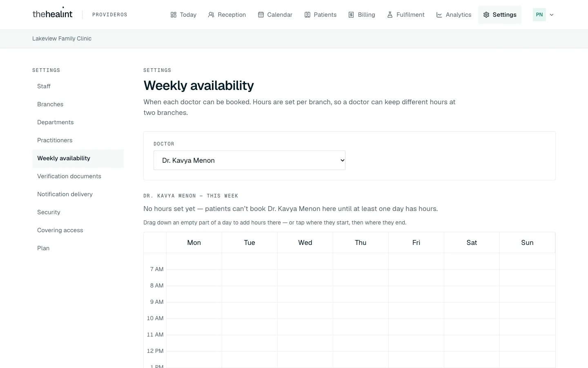Open Covering access settings

tap(78, 230)
